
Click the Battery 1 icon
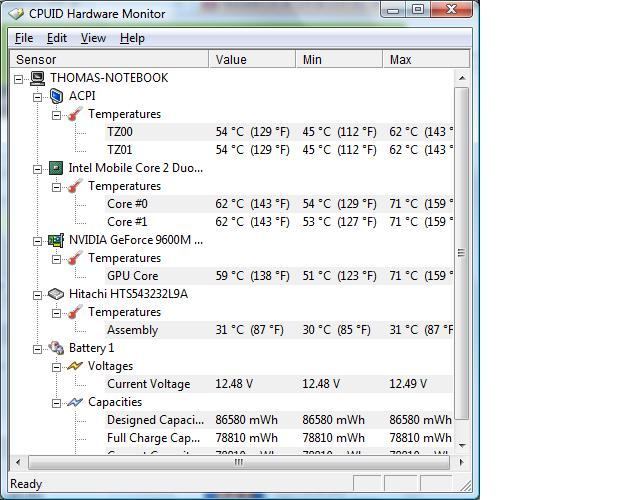(x=56, y=348)
